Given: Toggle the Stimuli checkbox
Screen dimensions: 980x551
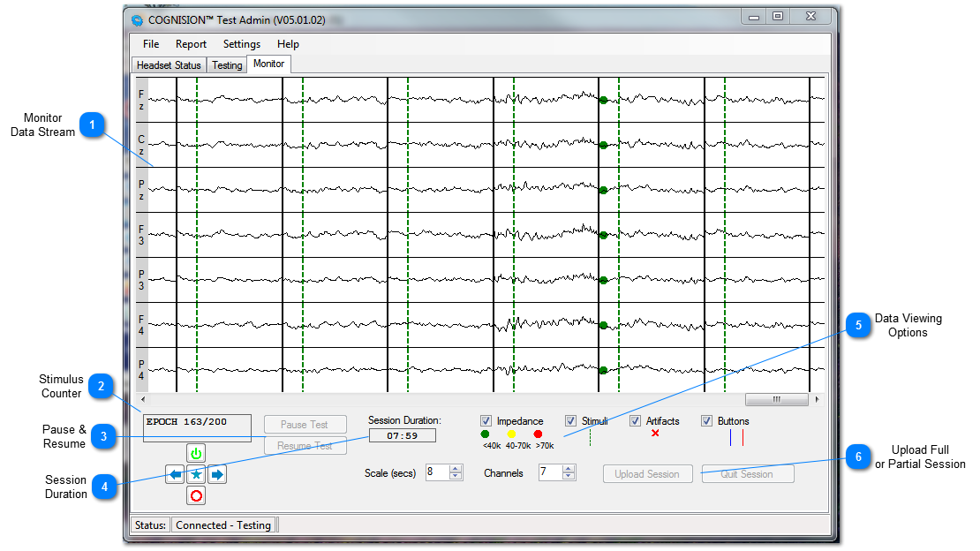Looking at the screenshot, I should point(570,421).
